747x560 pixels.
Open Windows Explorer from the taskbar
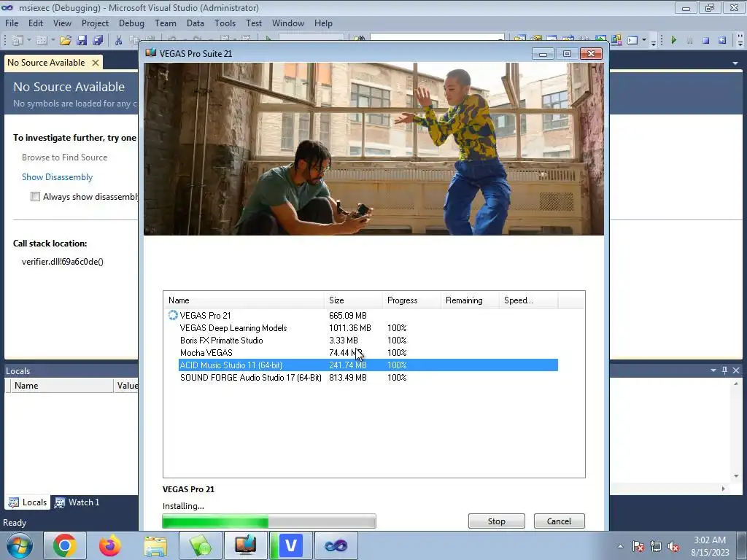click(155, 545)
